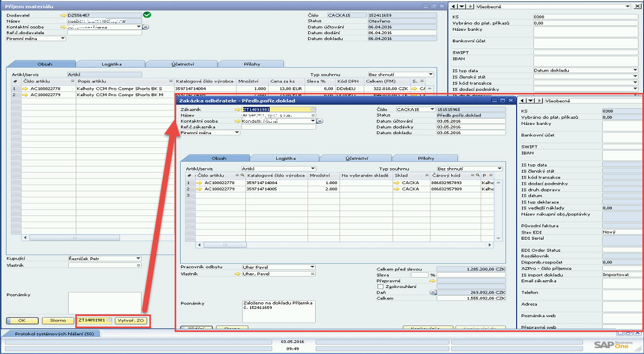Viewport: 644px width, 354px height.
Task: Expand Typ souhrnu dropdown in Zakázka odběratele
Action: [x=500, y=169]
